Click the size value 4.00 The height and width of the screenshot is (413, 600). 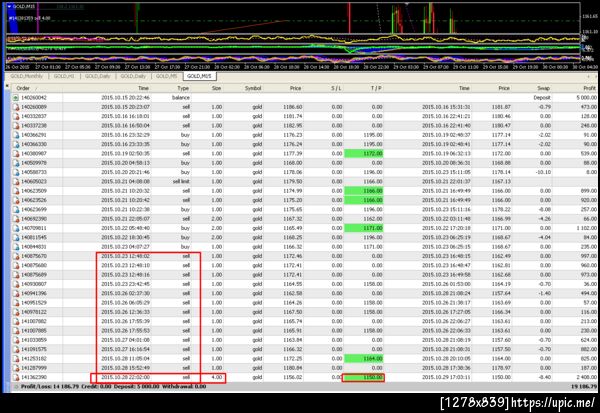[217, 377]
